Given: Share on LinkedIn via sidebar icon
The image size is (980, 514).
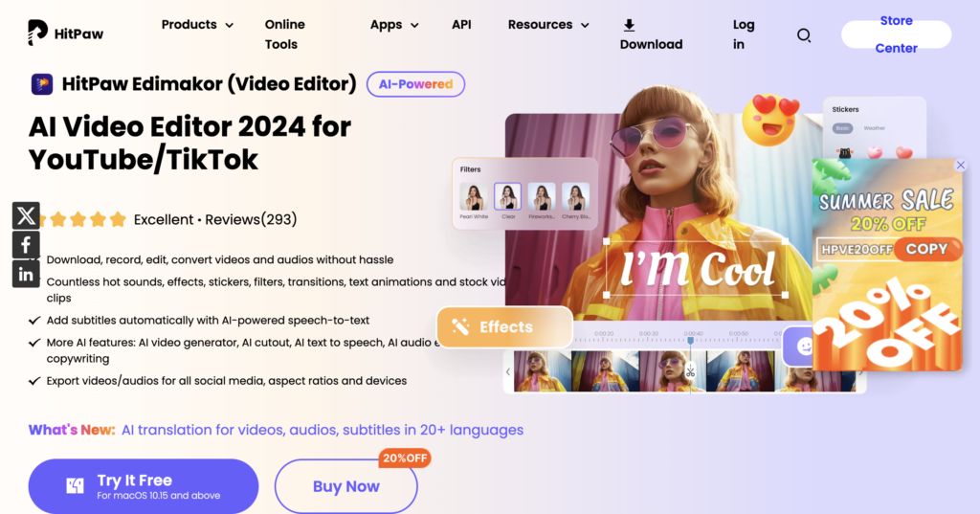Looking at the screenshot, I should (26, 274).
